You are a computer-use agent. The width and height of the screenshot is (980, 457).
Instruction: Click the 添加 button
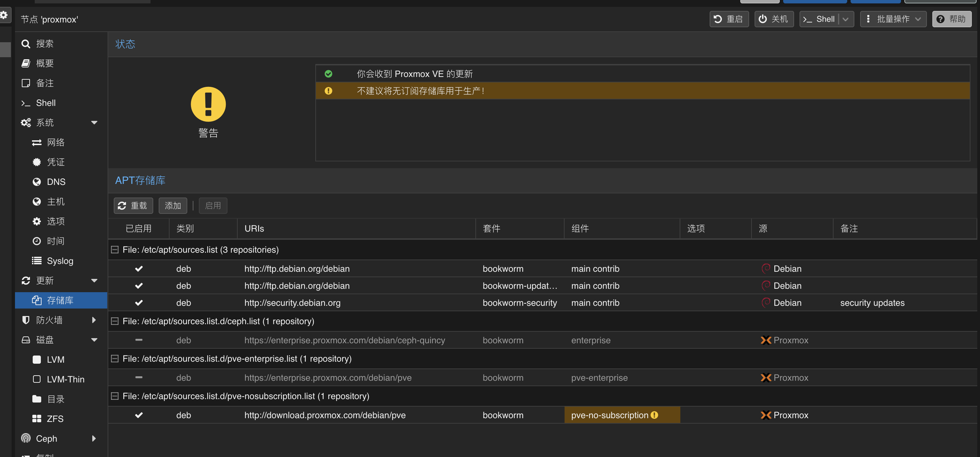[x=173, y=206]
